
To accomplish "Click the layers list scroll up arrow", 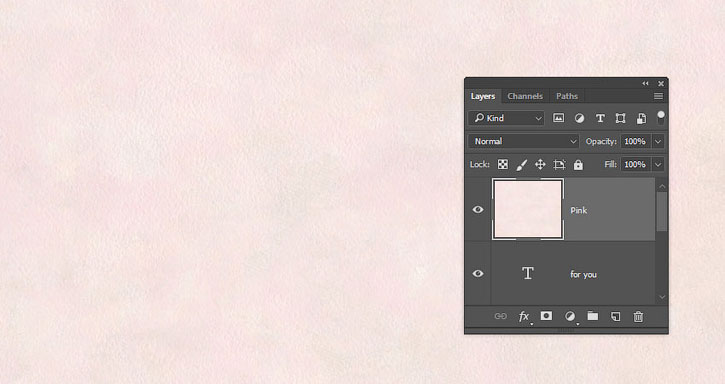I will 662,186.
